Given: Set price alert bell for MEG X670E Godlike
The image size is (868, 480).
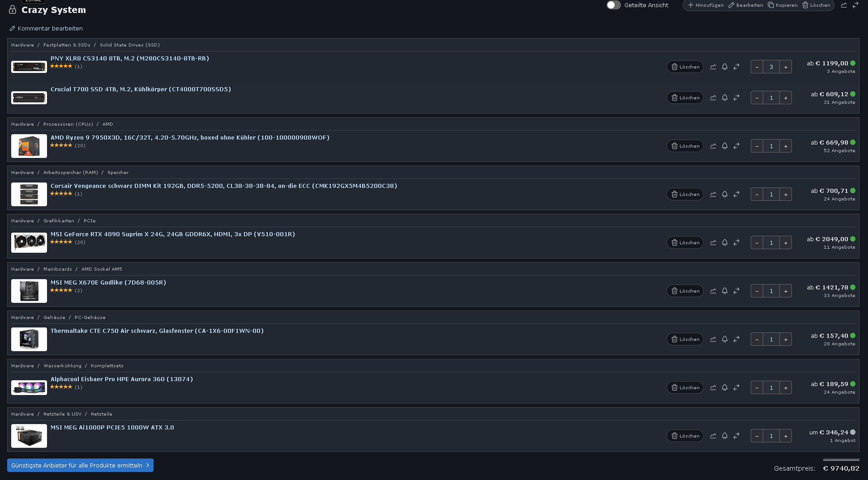Looking at the screenshot, I should [x=725, y=291].
